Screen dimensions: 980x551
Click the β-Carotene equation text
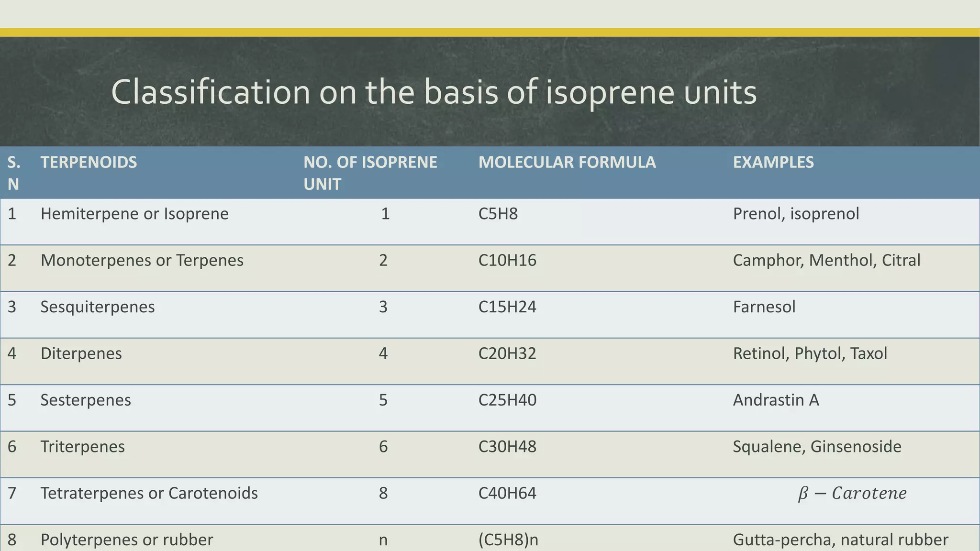tap(852, 493)
